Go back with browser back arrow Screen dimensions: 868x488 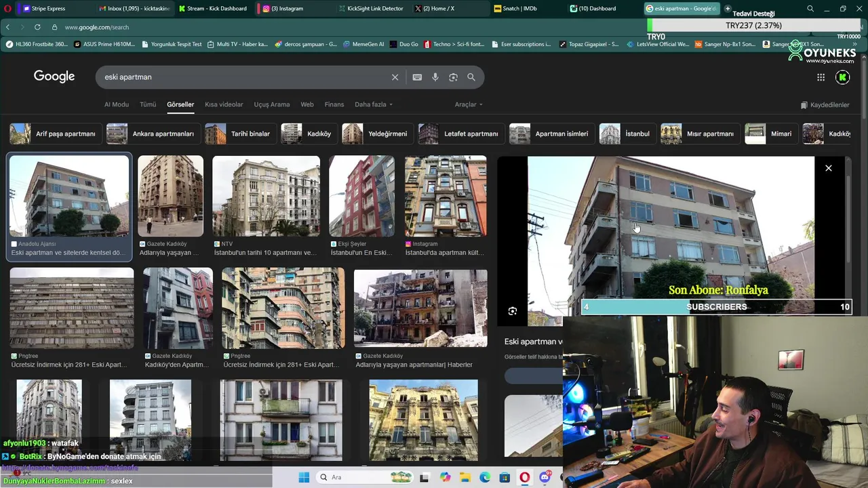[x=7, y=27]
